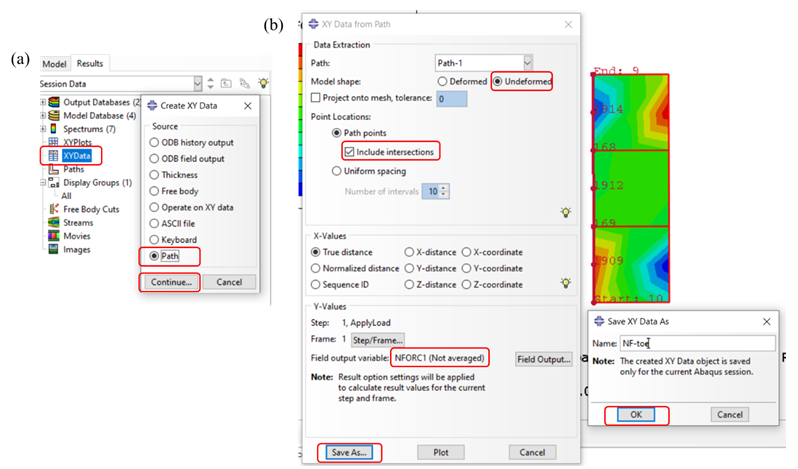Screen dimensions: 798x469
Task: Click Abaqus icon in Save XY Data As title
Action: pos(600,321)
